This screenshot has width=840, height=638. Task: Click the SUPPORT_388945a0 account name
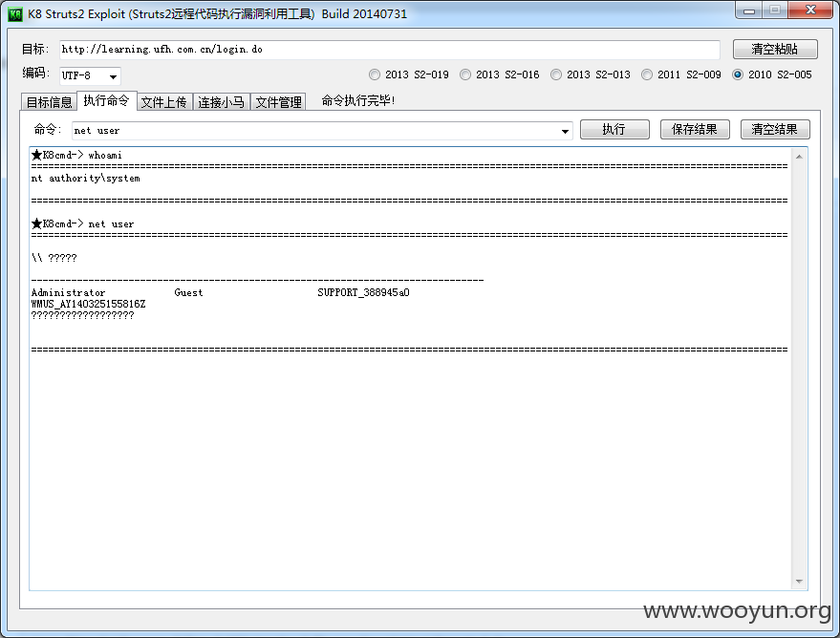pos(363,293)
